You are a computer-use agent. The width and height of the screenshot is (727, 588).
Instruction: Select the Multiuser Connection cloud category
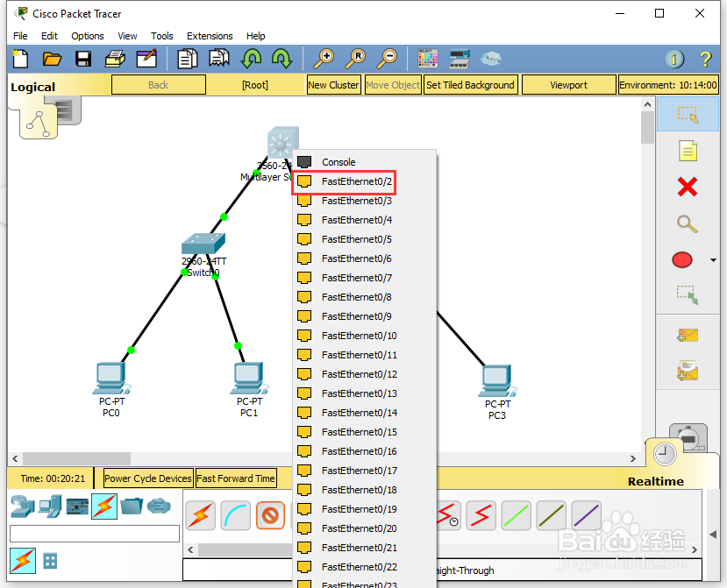coord(159,506)
